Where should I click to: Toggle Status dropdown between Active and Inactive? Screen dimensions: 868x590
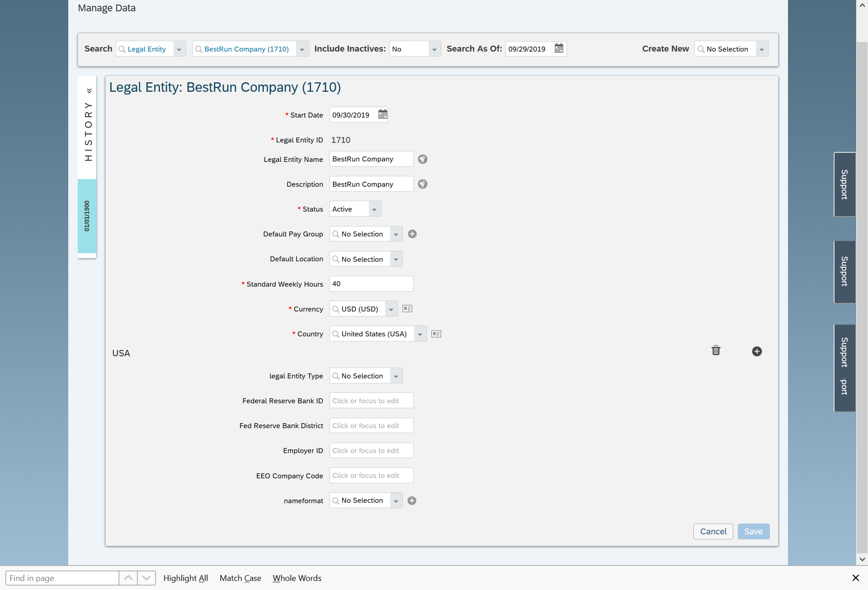point(373,209)
